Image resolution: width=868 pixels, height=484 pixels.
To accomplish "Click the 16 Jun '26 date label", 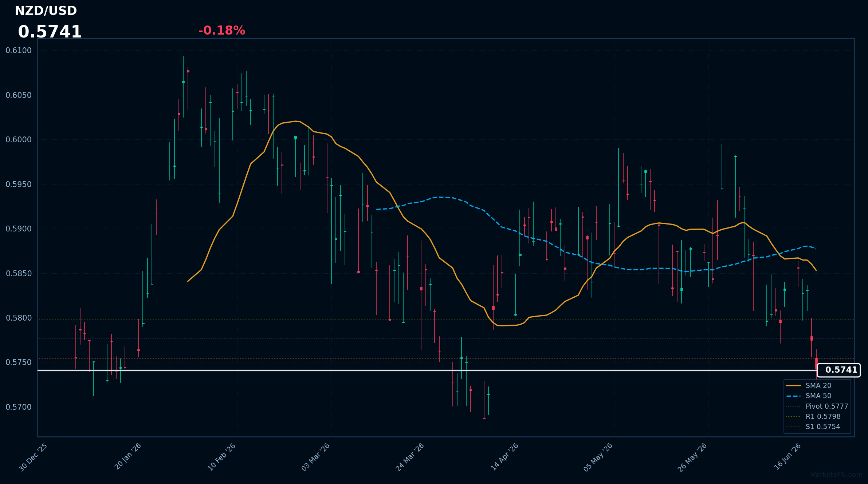I will coord(788,456).
